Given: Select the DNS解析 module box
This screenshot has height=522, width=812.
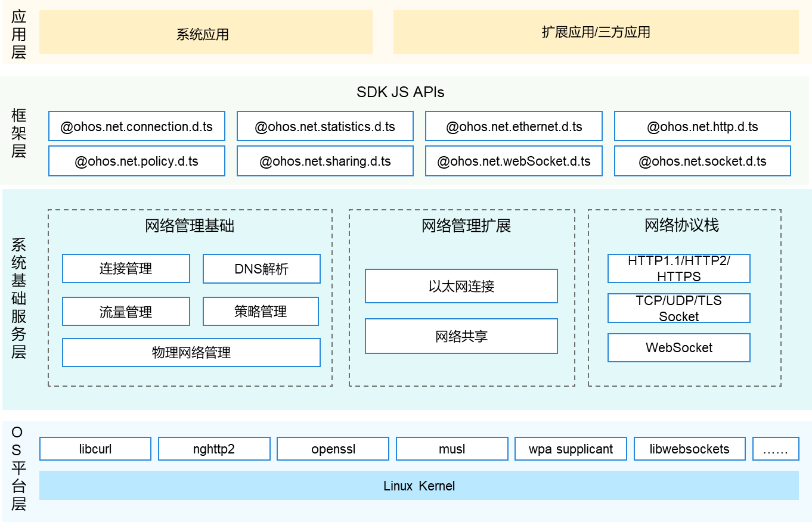Looking at the screenshot, I should (x=261, y=269).
